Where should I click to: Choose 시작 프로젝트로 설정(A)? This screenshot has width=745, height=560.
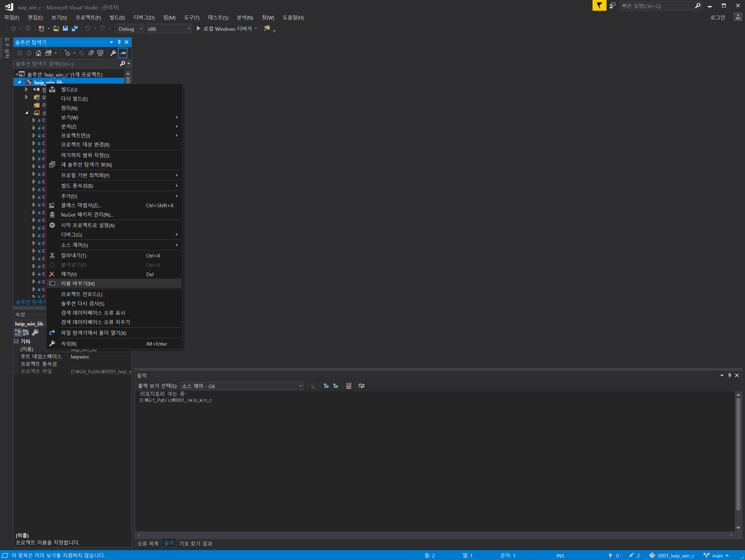click(115, 225)
